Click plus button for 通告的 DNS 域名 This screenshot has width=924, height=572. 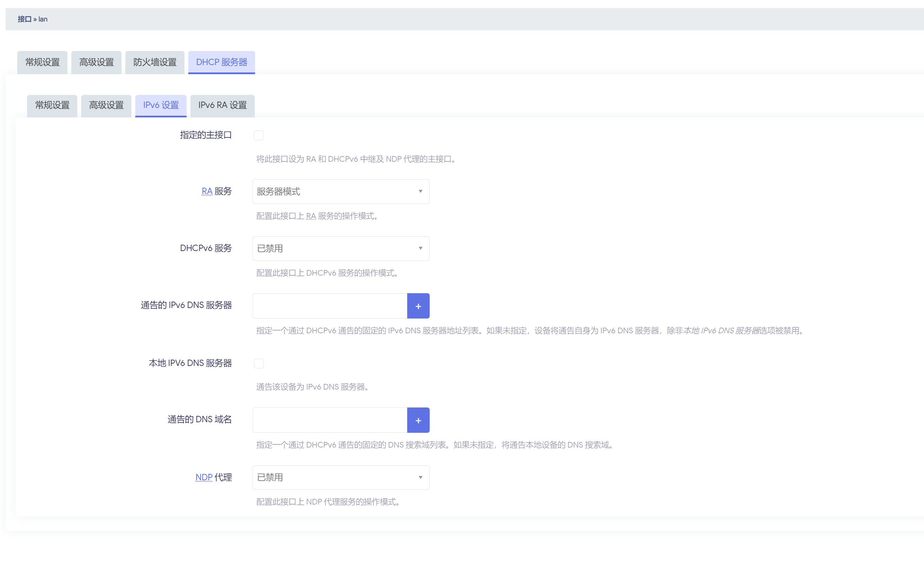pyautogui.click(x=418, y=420)
